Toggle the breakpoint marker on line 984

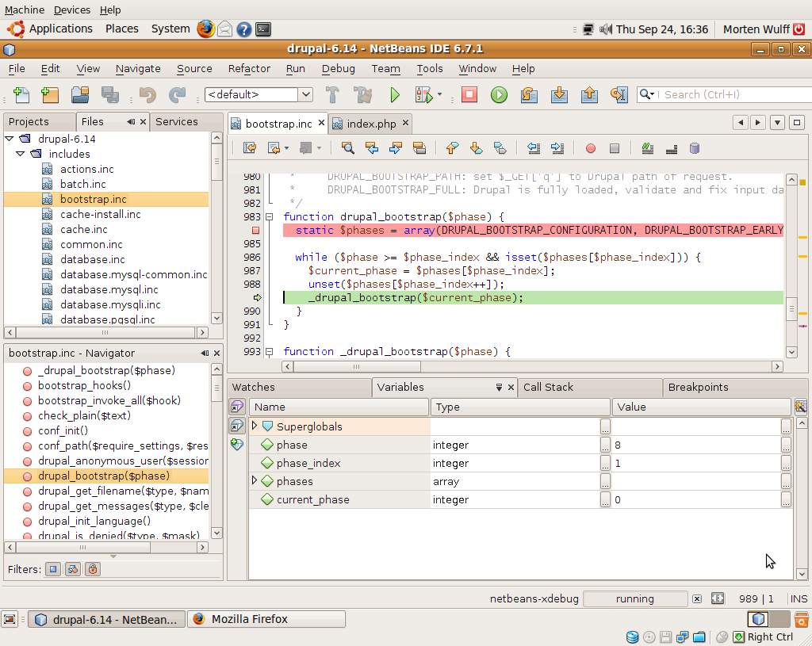tap(255, 231)
